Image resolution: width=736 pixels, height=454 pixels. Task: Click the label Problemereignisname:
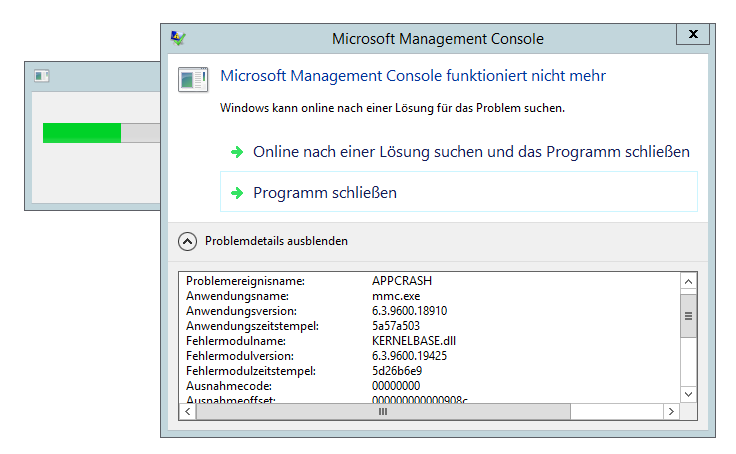pyautogui.click(x=245, y=281)
